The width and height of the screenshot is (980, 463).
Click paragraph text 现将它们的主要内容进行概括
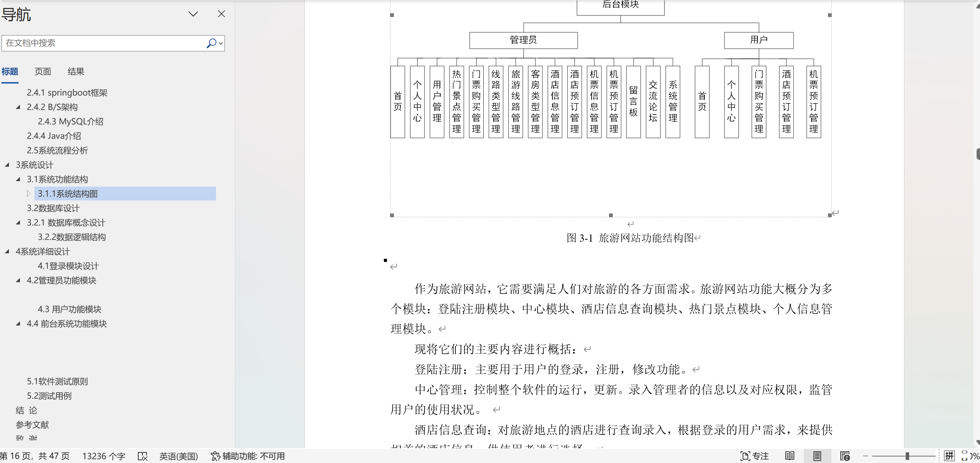coord(495,349)
